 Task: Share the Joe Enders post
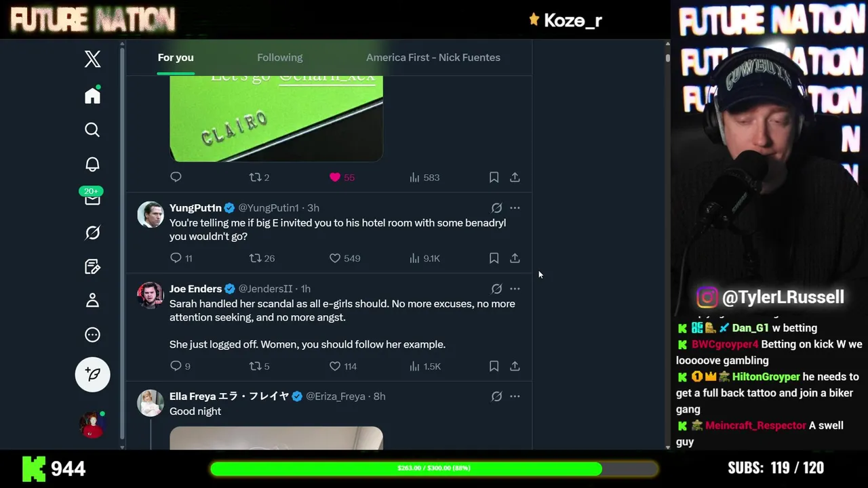coord(515,366)
